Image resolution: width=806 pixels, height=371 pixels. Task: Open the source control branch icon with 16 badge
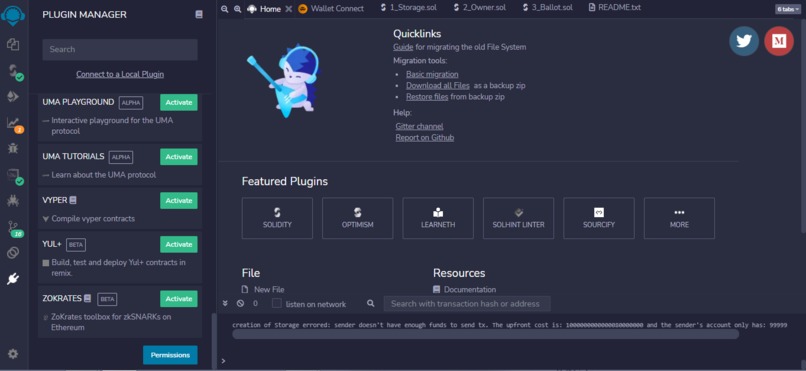point(14,228)
